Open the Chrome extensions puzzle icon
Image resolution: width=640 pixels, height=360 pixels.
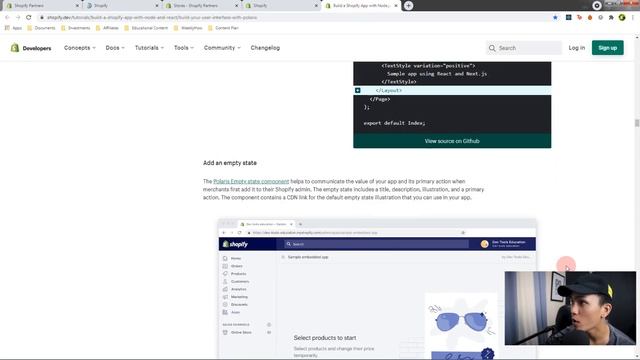pos(611,18)
